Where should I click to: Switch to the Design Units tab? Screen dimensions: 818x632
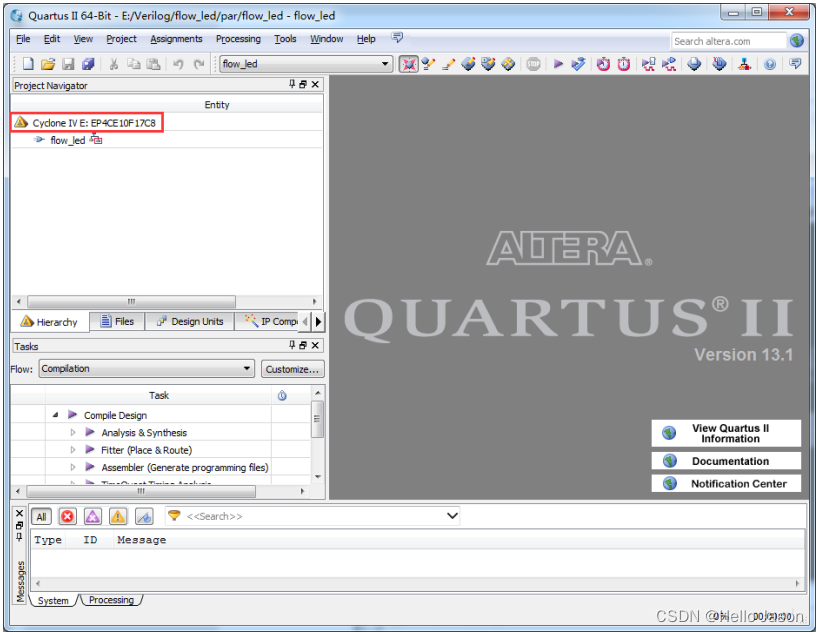(190, 321)
